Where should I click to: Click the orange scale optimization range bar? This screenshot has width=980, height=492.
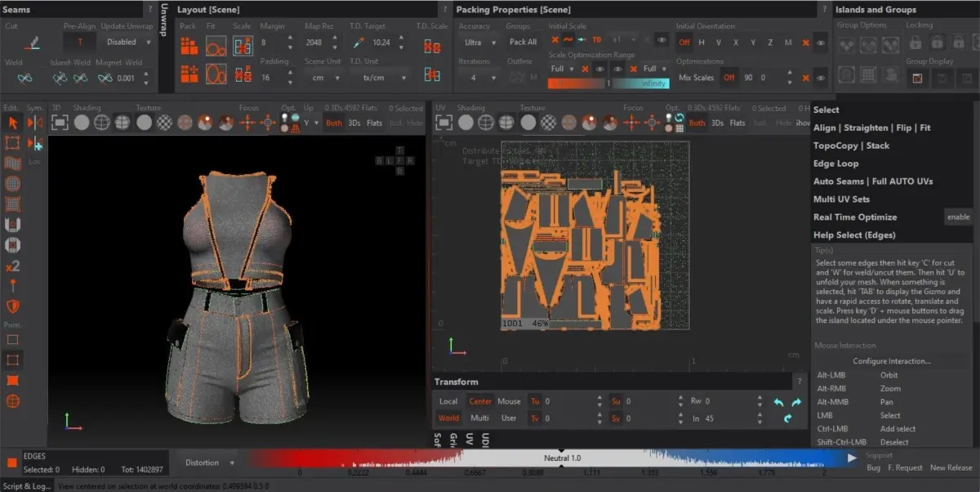(576, 83)
